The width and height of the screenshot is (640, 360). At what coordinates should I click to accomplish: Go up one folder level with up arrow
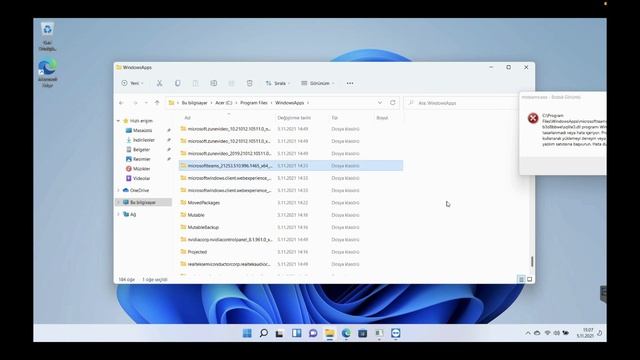157,103
